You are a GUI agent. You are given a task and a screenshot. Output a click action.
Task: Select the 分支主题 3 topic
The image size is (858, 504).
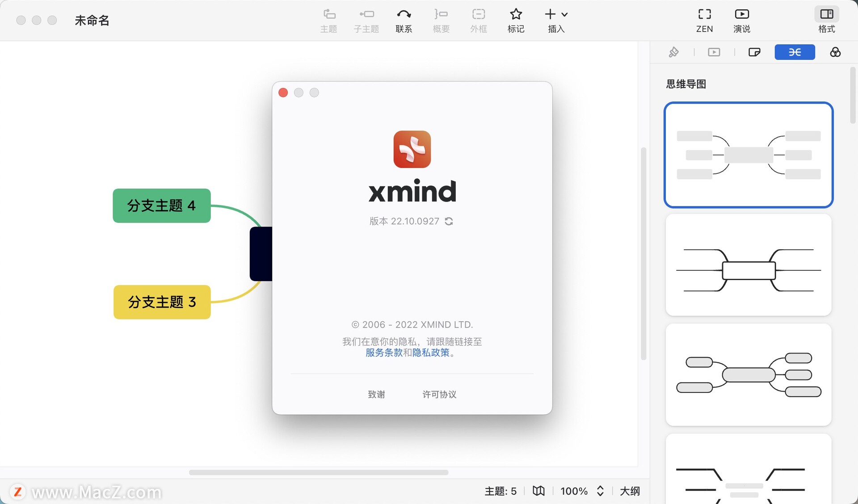[x=162, y=302]
